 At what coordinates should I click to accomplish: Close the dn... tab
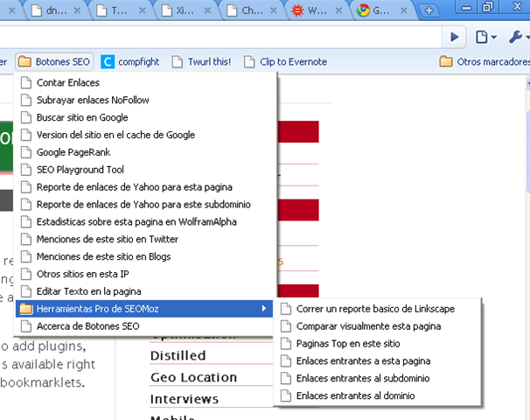[78, 10]
